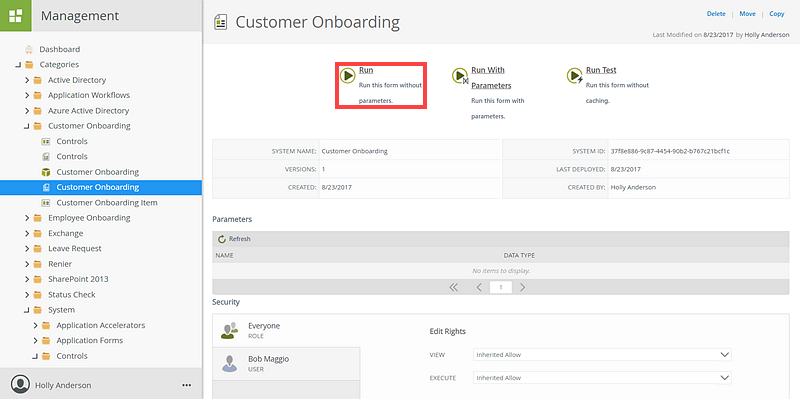
Task: Click the Refresh icon in Parameters
Action: [221, 239]
